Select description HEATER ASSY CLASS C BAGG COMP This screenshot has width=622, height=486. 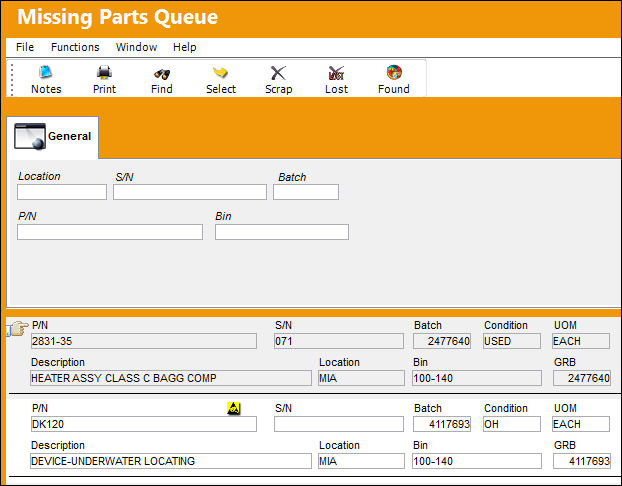pyautogui.click(x=171, y=378)
